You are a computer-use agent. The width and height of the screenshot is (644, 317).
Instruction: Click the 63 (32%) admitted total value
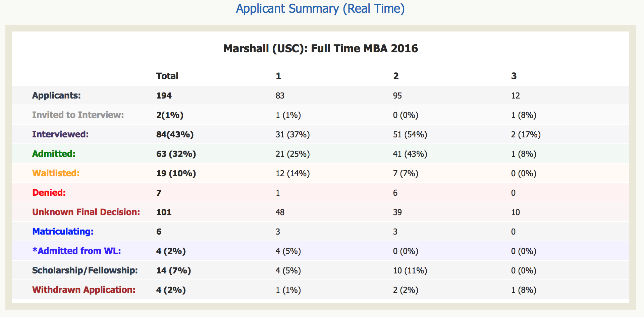click(x=176, y=154)
